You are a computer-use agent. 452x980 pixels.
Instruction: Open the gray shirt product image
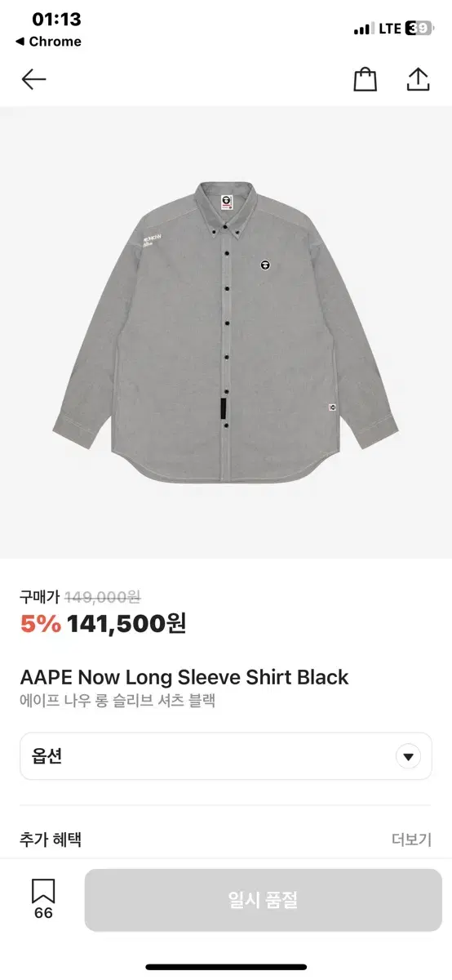(226, 333)
